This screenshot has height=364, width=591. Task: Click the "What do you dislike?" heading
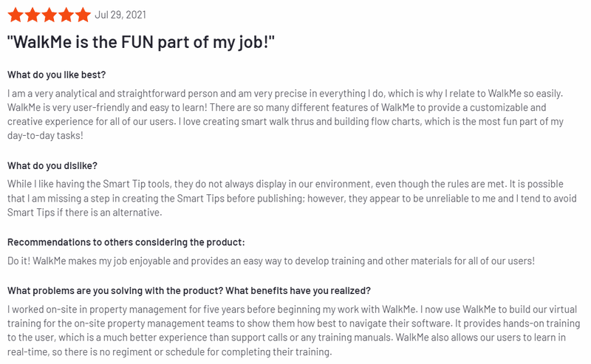click(x=52, y=165)
